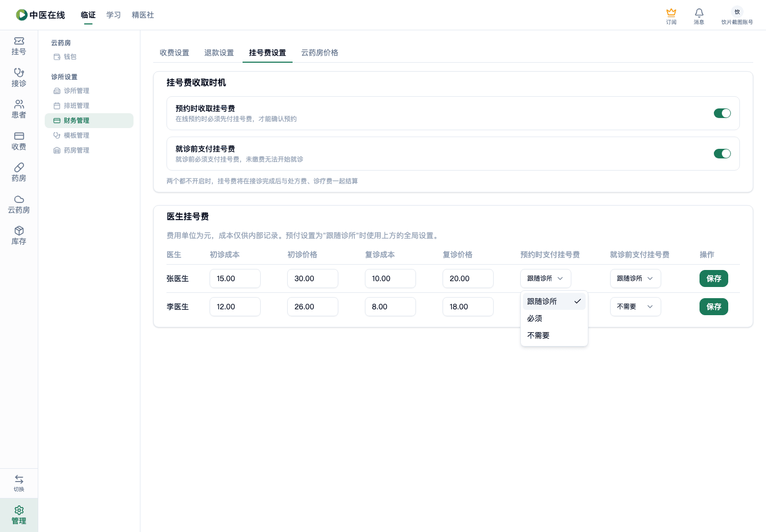Toggle 就诊前支付挂号费 switch
Viewport: 766px width, 532px height.
click(x=722, y=154)
